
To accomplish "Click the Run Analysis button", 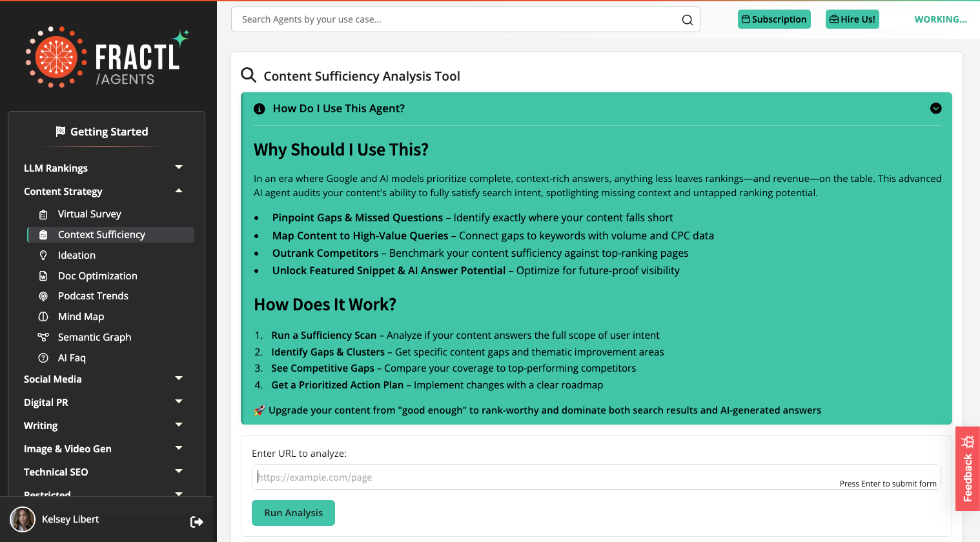I will 293,512.
